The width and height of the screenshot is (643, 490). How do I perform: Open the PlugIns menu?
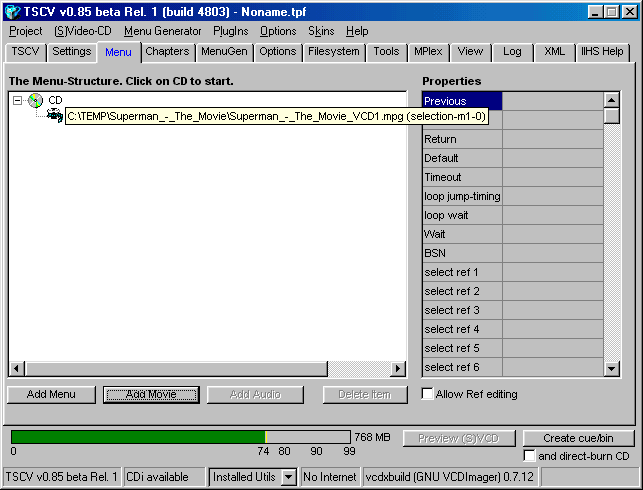230,31
